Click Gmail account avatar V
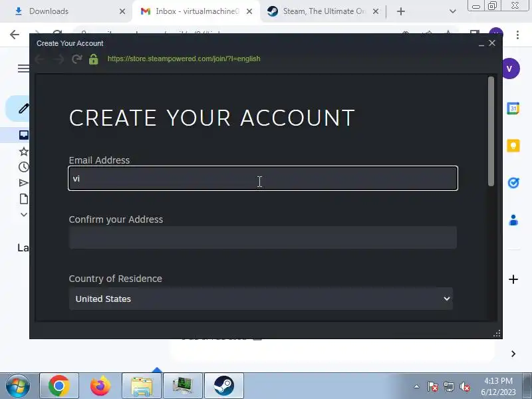The image size is (532, 399). 510,68
